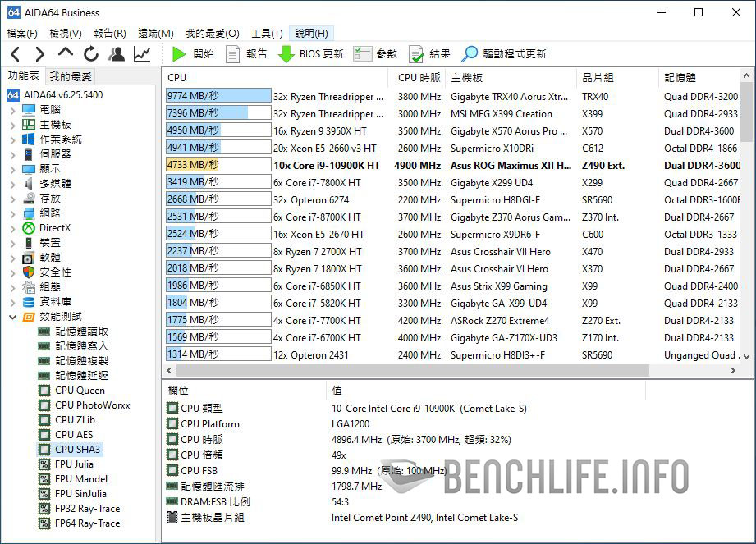Open the 檔案(F) menu

[x=22, y=34]
